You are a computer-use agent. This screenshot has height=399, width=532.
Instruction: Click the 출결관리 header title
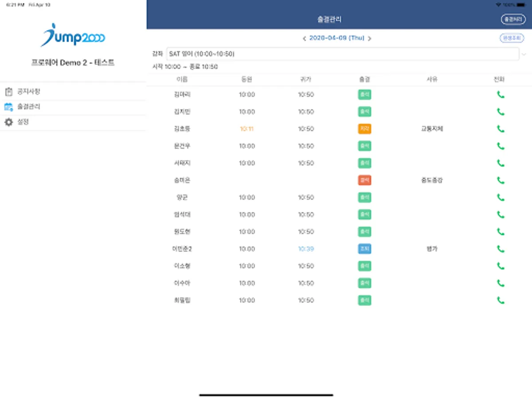(329, 20)
